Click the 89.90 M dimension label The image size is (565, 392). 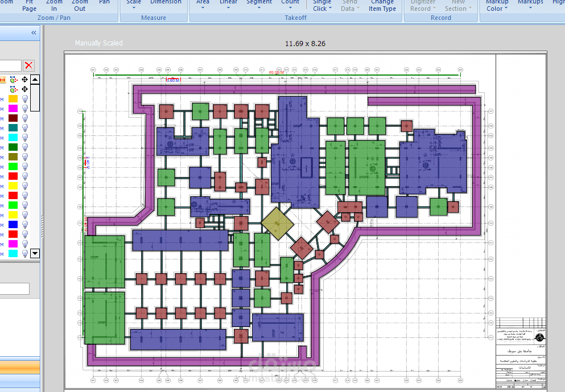pos(277,72)
